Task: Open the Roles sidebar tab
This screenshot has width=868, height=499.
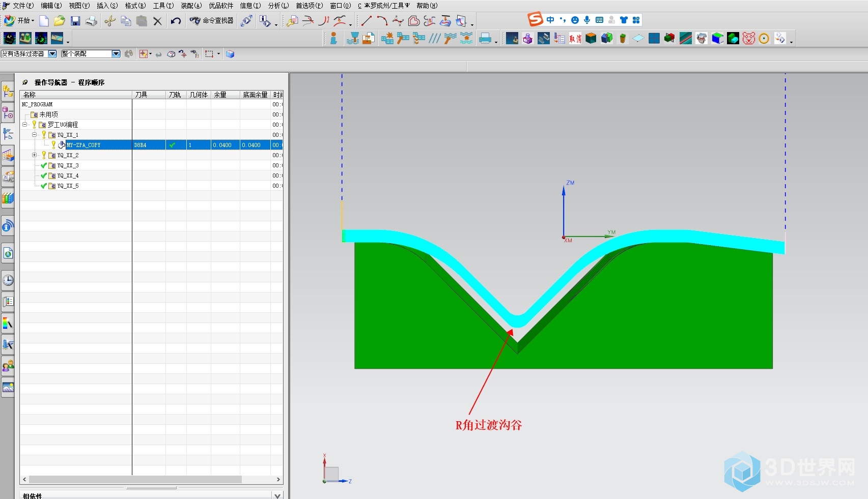Action: 8,366
